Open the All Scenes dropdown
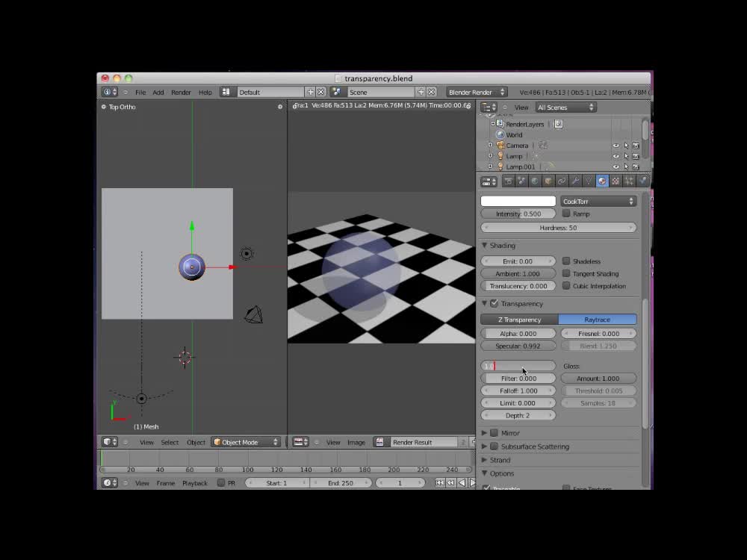Viewport: 747px width, 560px height. click(565, 107)
